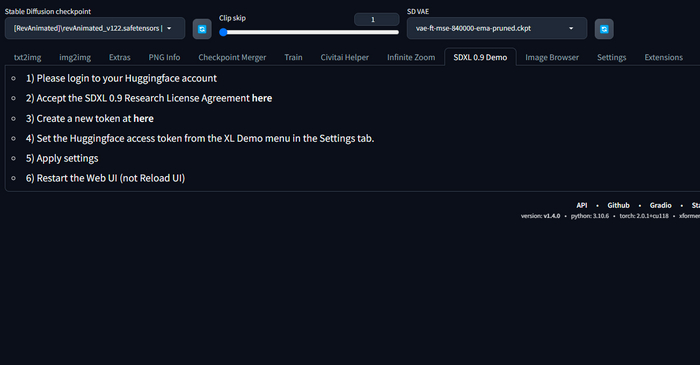Click the Clip skip slider handle
This screenshot has width=700, height=365.
223,32
